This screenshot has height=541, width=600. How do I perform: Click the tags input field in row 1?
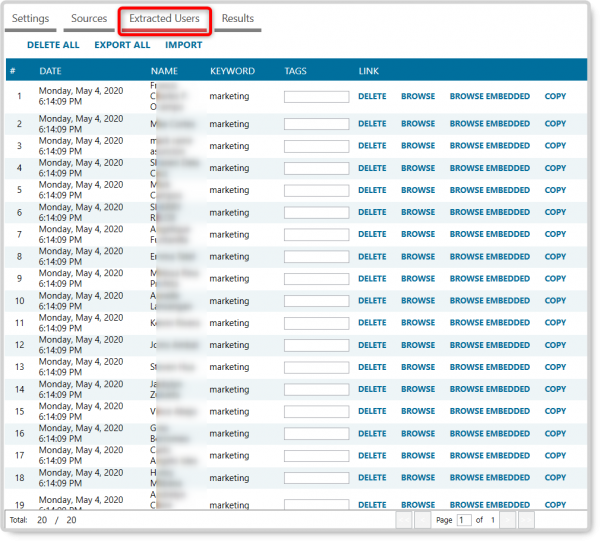click(x=316, y=97)
